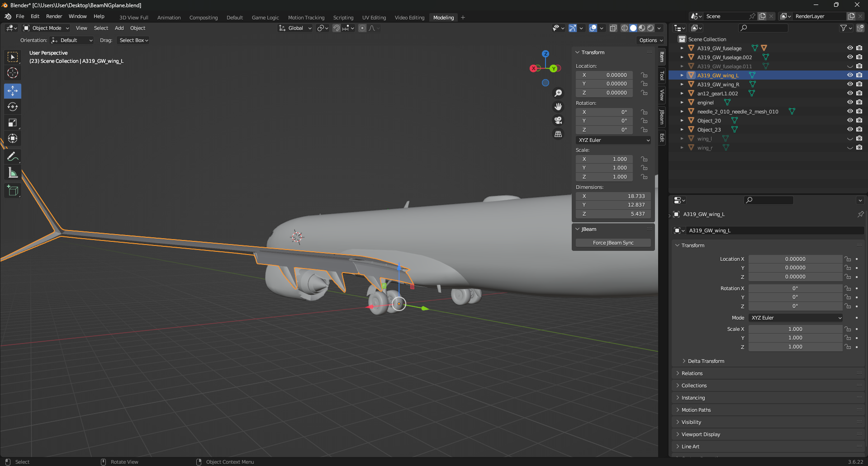Screen dimensions: 868x466
Task: Select the Scale tool
Action: coord(13,122)
